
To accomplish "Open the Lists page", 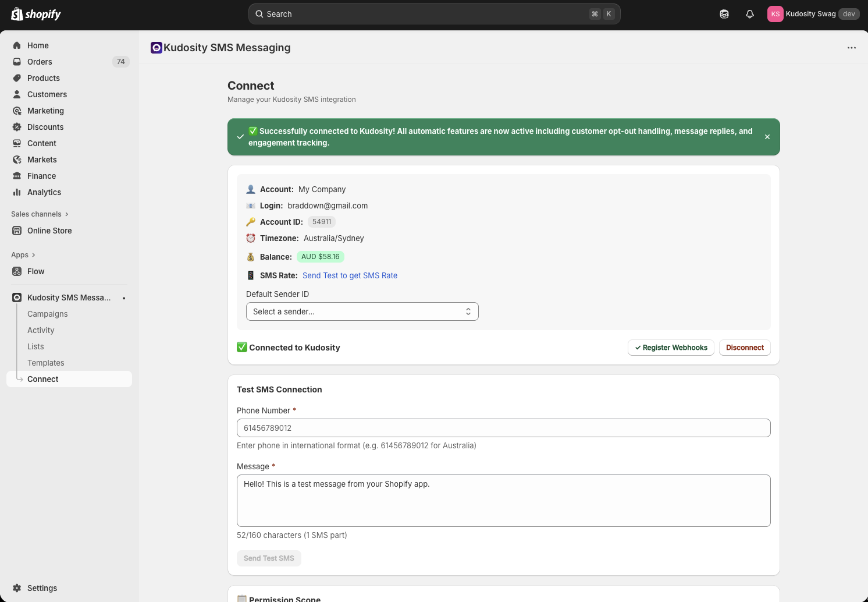I will [x=35, y=346].
